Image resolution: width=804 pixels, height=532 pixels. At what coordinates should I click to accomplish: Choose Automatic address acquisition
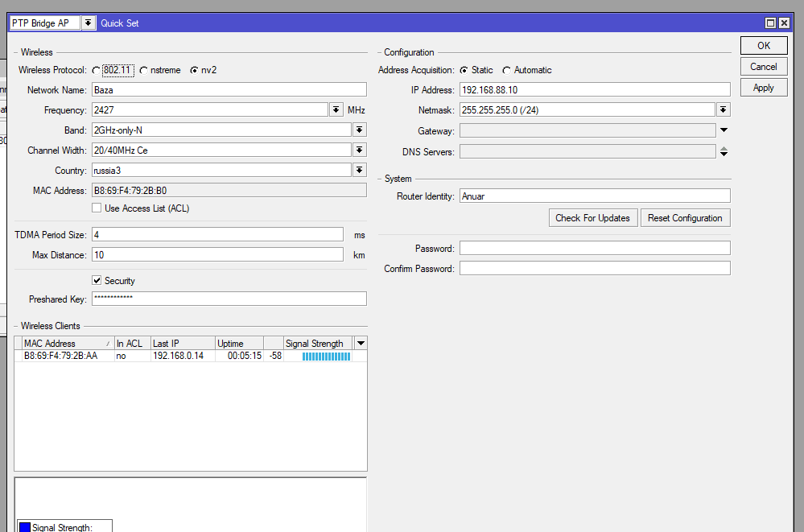[x=506, y=71]
